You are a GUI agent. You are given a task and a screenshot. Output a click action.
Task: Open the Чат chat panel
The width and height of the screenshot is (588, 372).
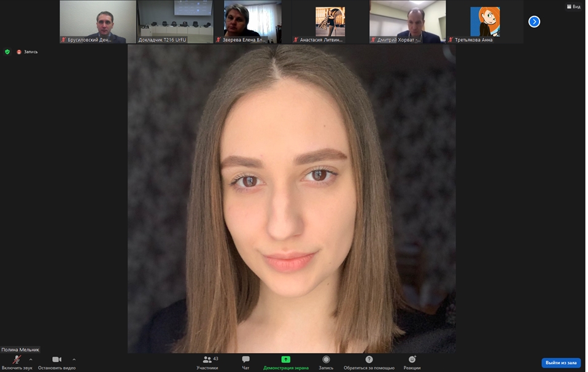tap(246, 363)
